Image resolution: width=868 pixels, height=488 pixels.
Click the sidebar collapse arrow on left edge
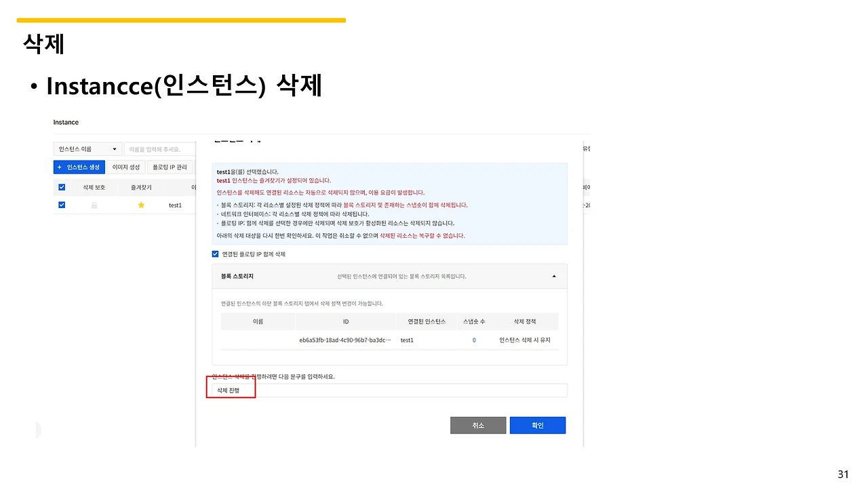click(x=38, y=430)
